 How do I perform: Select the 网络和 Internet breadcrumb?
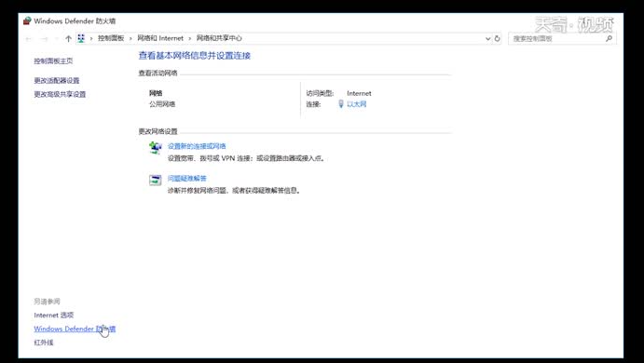[160, 38]
